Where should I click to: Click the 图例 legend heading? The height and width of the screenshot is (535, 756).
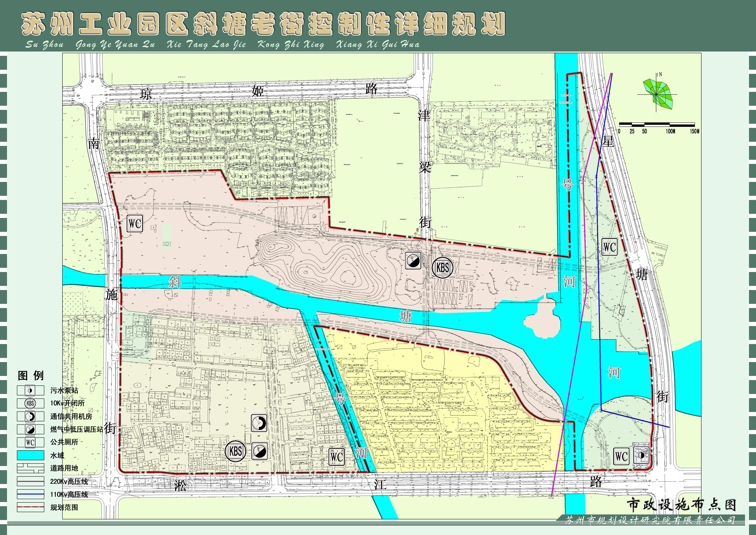point(31,375)
